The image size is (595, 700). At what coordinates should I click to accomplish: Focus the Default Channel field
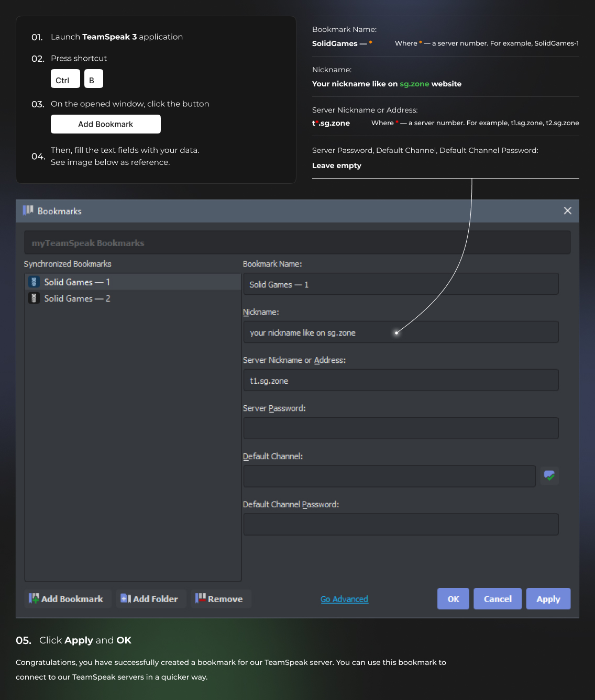389,476
